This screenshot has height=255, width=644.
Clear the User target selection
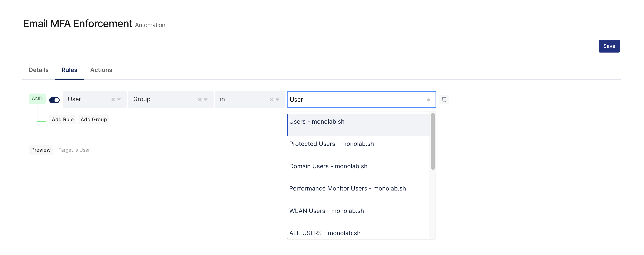pyautogui.click(x=113, y=99)
